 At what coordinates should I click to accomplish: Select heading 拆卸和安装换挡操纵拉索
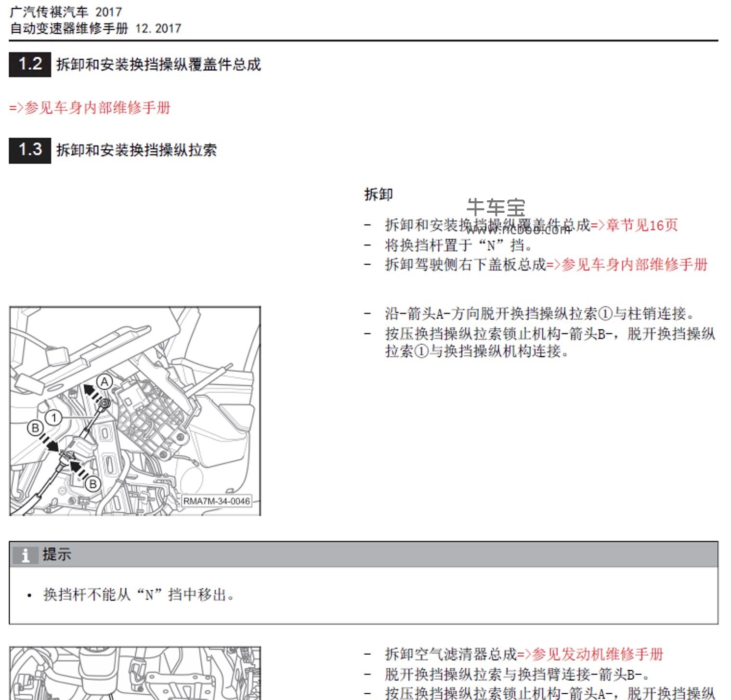136,150
